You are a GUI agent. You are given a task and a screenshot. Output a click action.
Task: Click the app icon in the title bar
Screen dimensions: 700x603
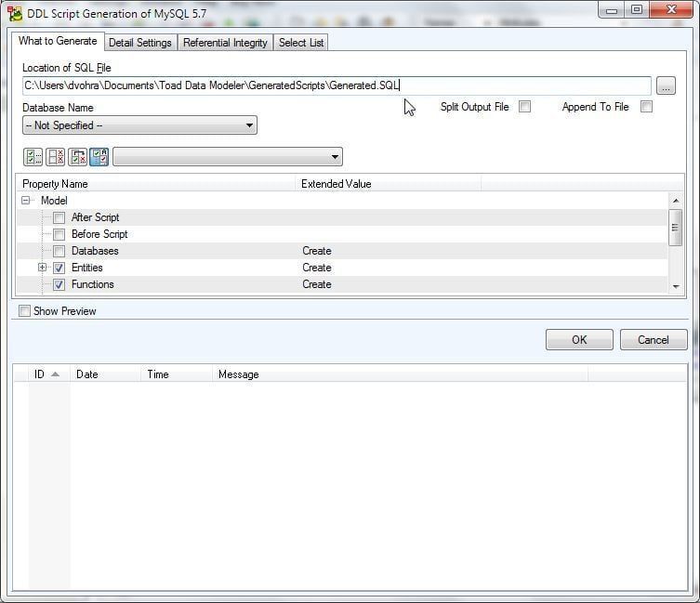tap(15, 14)
